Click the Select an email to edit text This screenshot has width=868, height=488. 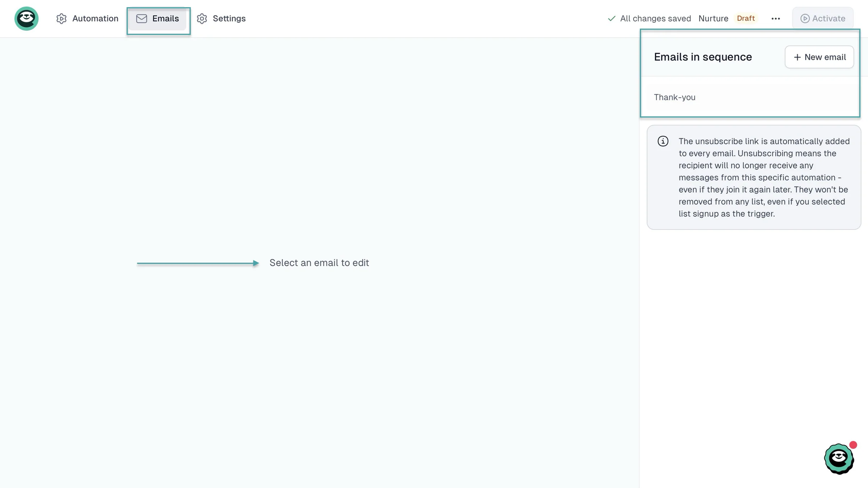319,263
